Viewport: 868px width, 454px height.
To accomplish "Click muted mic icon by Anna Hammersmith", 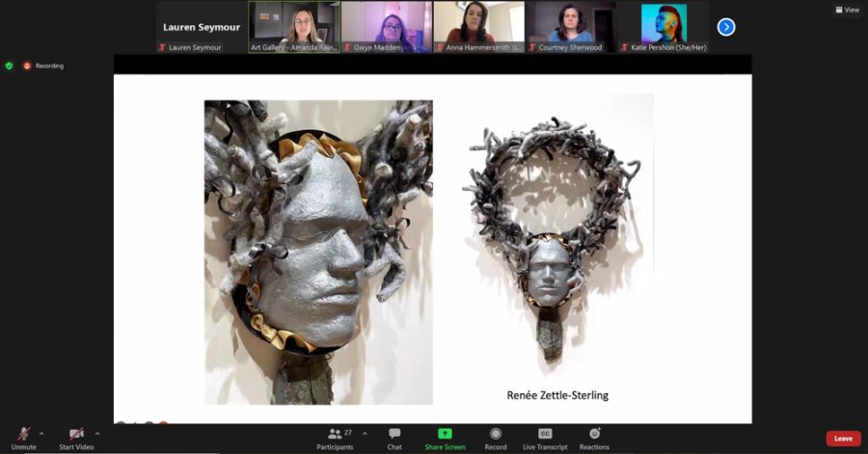I will point(440,47).
